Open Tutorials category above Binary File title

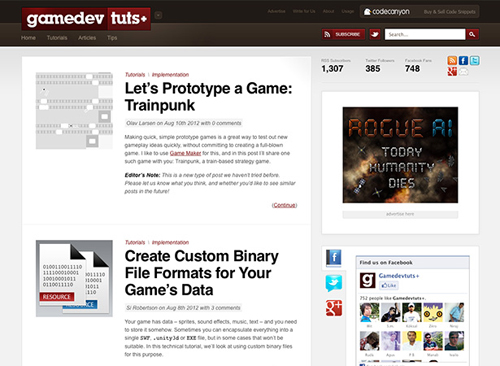135,242
